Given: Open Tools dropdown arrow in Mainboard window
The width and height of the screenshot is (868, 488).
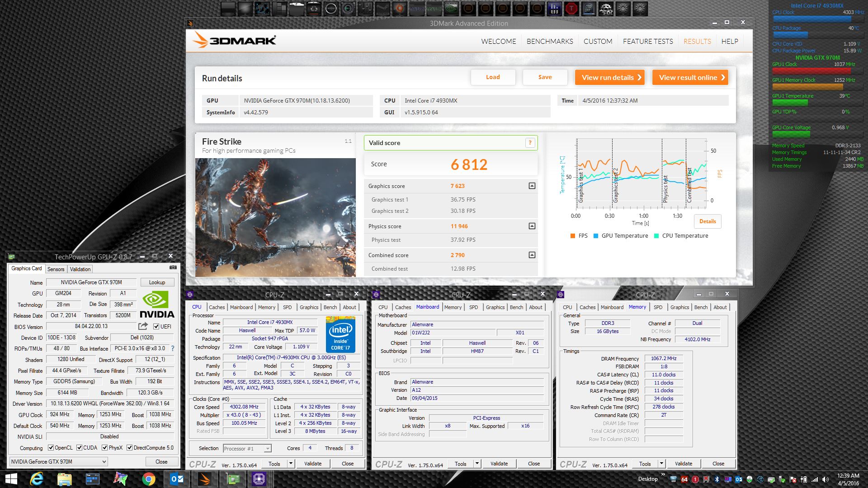Looking at the screenshot, I should click(x=476, y=464).
